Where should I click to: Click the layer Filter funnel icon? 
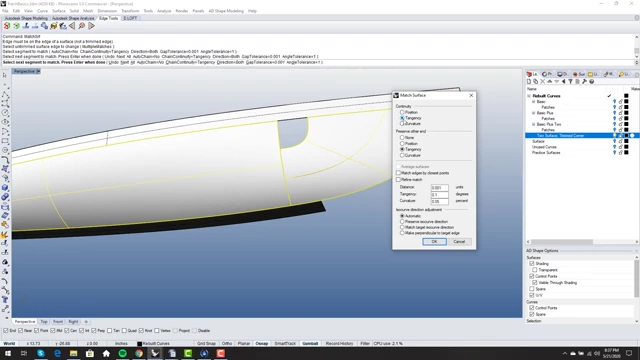click(571, 82)
